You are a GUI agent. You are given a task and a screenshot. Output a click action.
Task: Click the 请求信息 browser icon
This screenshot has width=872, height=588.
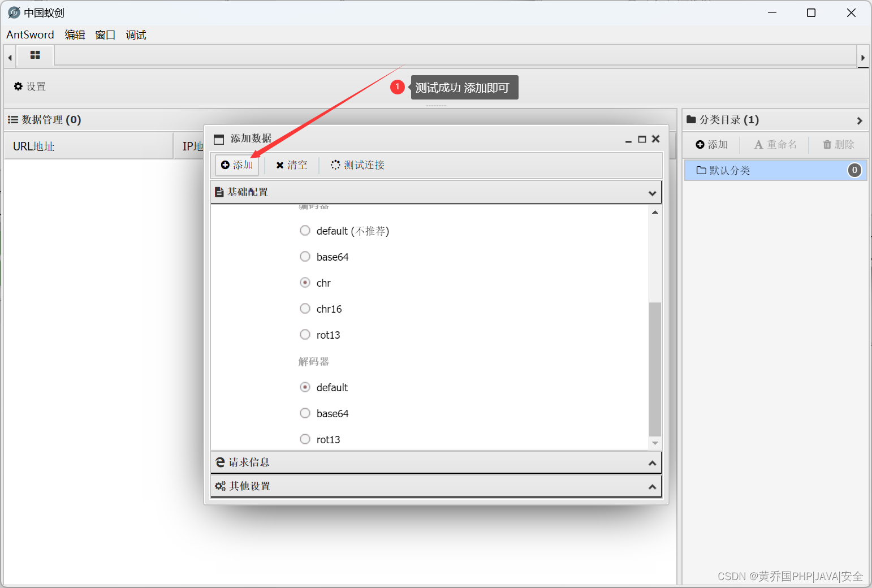pyautogui.click(x=220, y=462)
